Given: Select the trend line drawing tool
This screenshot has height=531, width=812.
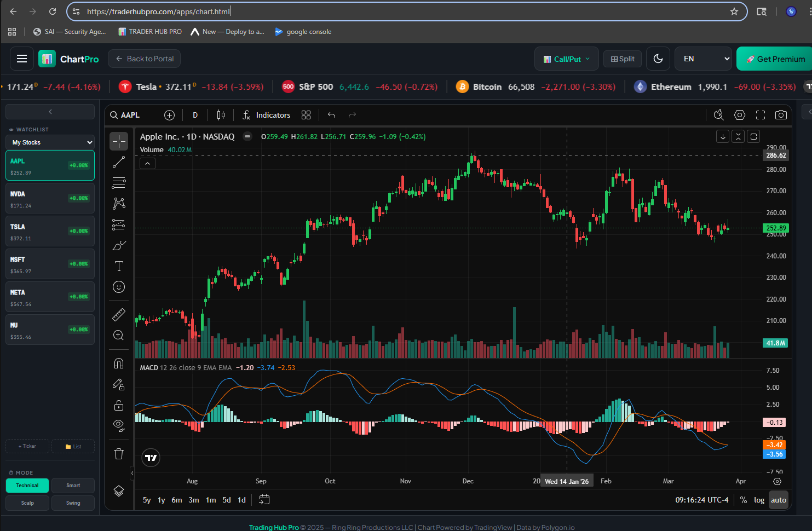Looking at the screenshot, I should (x=118, y=161).
